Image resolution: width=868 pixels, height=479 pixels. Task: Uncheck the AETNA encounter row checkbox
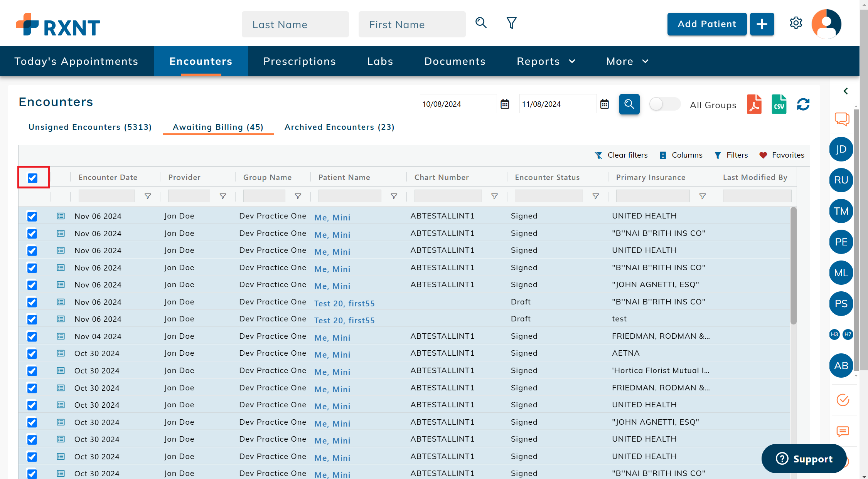[32, 353]
